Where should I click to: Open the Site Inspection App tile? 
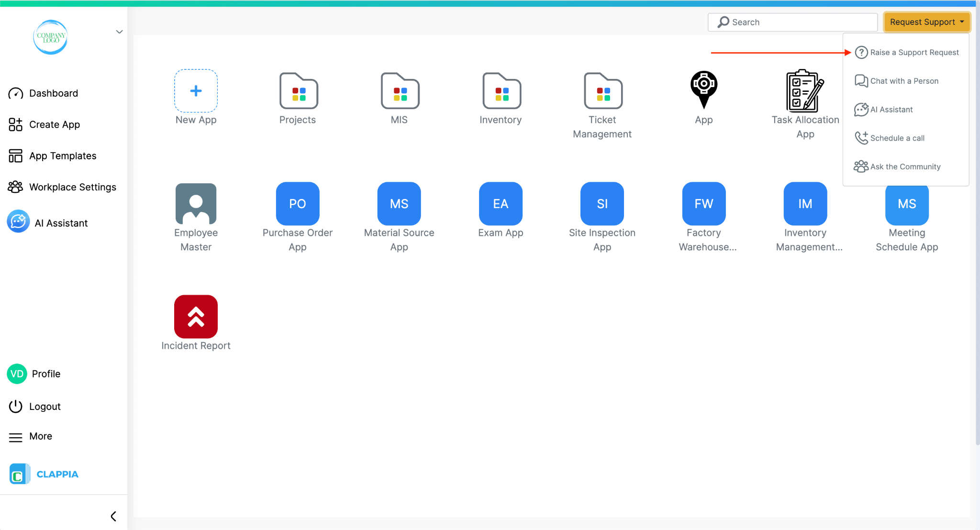tap(602, 204)
